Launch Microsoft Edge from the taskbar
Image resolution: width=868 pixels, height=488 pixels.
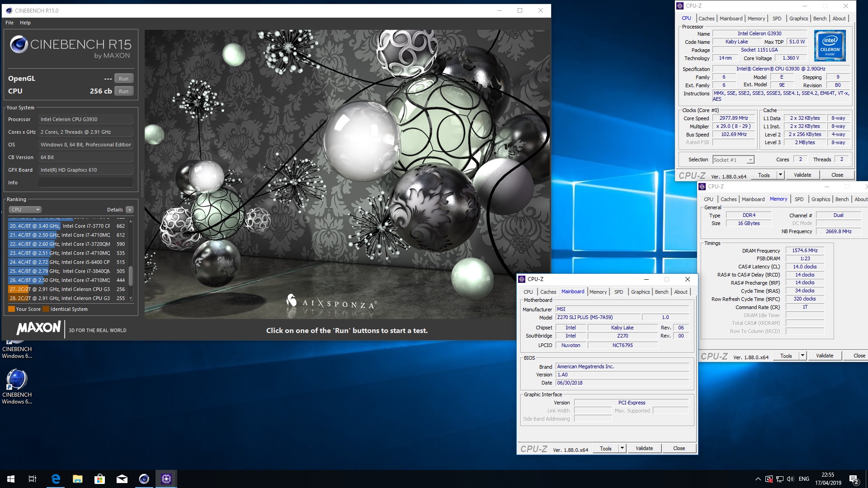click(55, 479)
